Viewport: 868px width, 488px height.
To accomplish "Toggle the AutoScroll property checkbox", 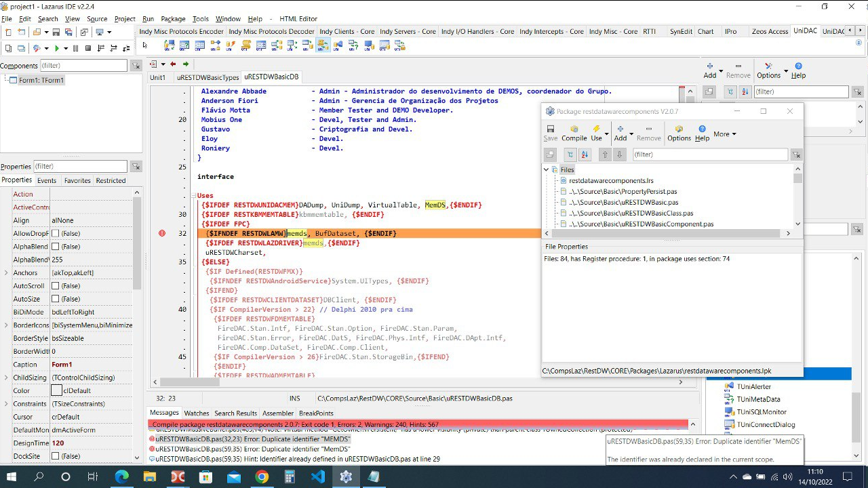I will click(x=56, y=286).
